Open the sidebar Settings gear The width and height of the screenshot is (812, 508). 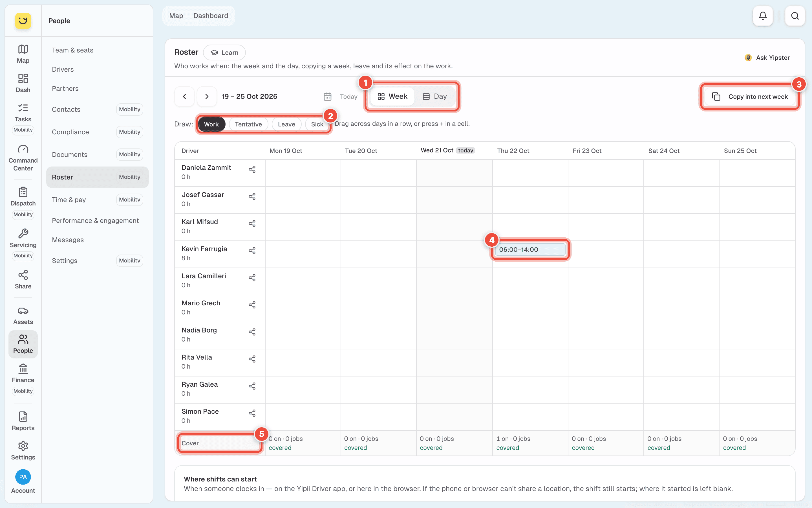[x=23, y=450]
